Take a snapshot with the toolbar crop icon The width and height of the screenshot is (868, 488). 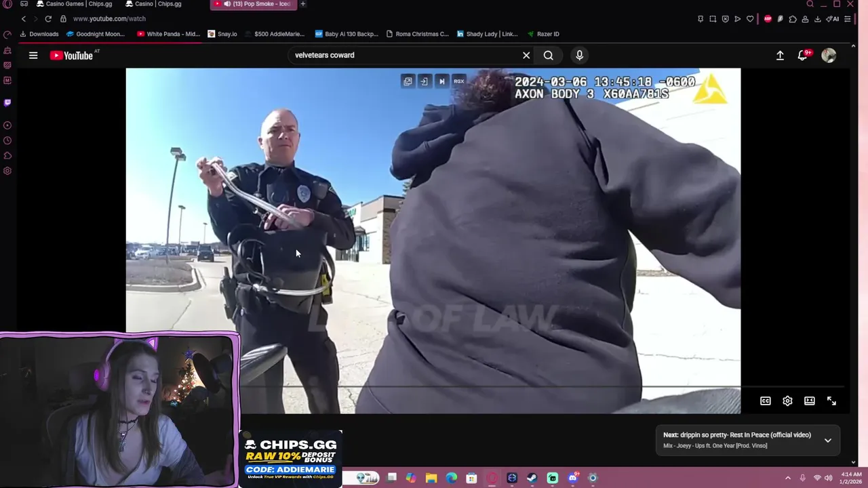(713, 19)
